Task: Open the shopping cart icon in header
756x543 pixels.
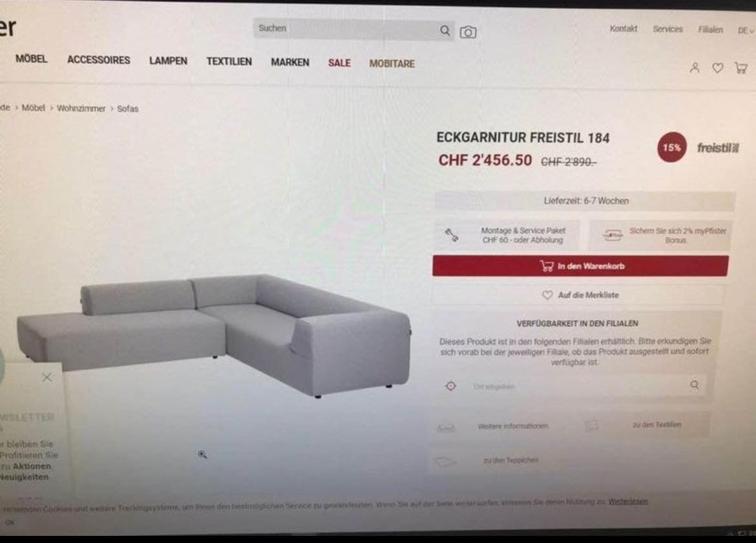Action: click(741, 68)
